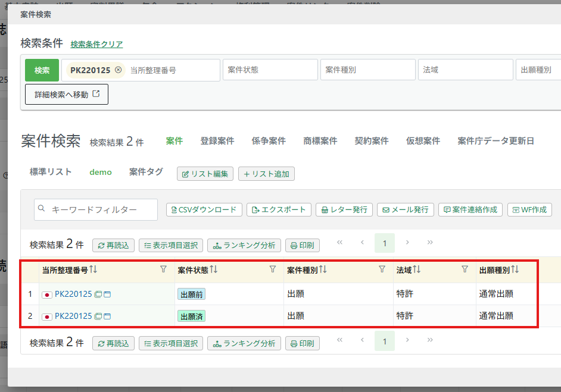Switch to the 登録案件 tab
The image size is (561, 392).
click(x=217, y=141)
